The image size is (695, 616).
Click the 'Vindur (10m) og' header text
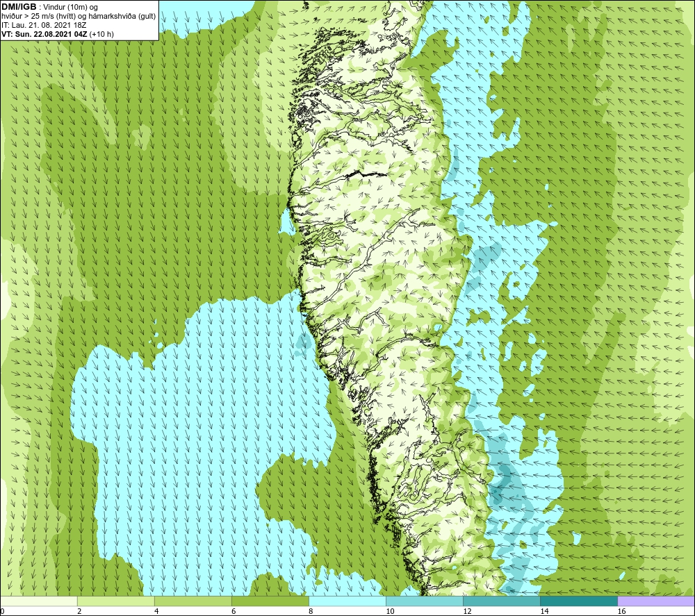pyautogui.click(x=70, y=8)
